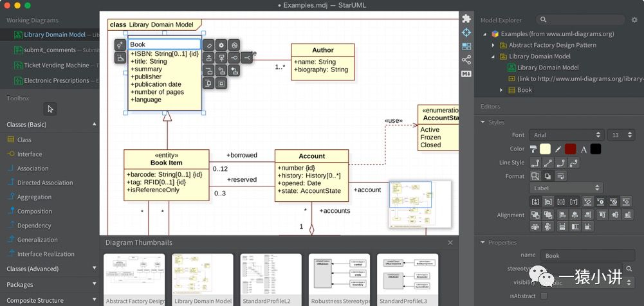This screenshot has height=306, width=644.
Task: Click the share icon in sidebar
Action: pos(466,60)
